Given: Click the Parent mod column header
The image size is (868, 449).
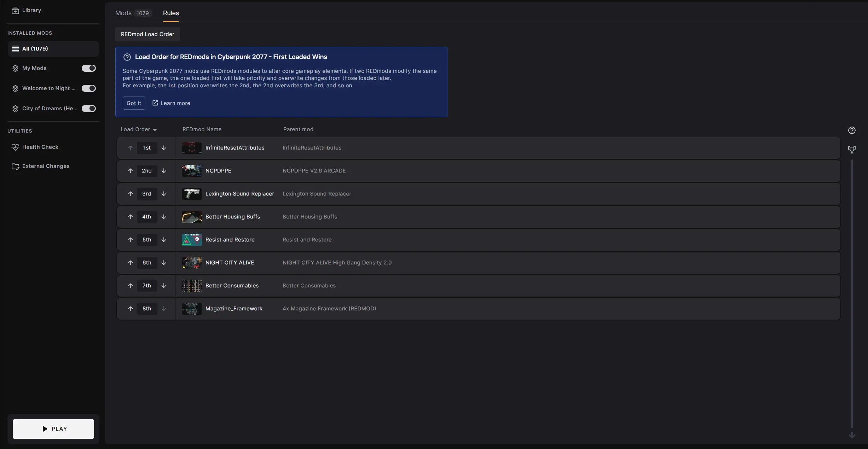Looking at the screenshot, I should (298, 129).
